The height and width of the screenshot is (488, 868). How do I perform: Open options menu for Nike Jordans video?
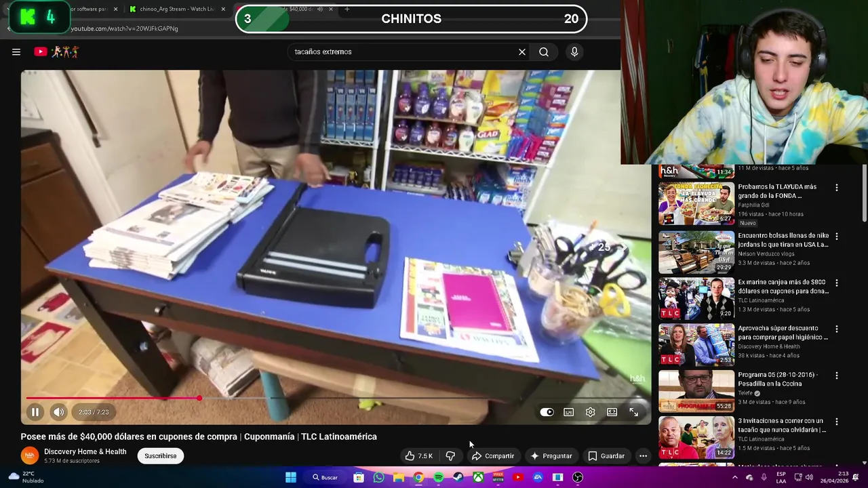(x=837, y=237)
